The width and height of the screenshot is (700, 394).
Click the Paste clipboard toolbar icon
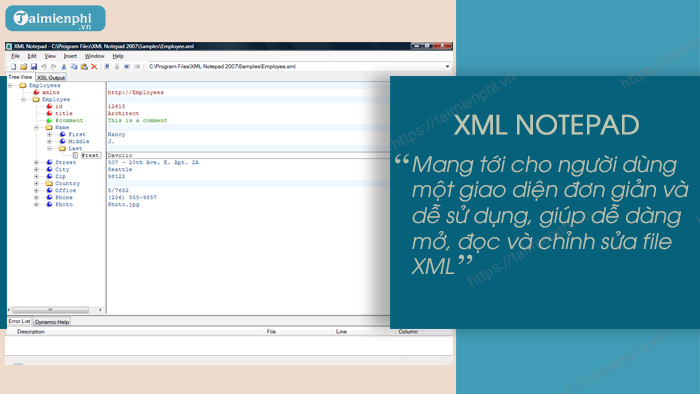[84, 66]
